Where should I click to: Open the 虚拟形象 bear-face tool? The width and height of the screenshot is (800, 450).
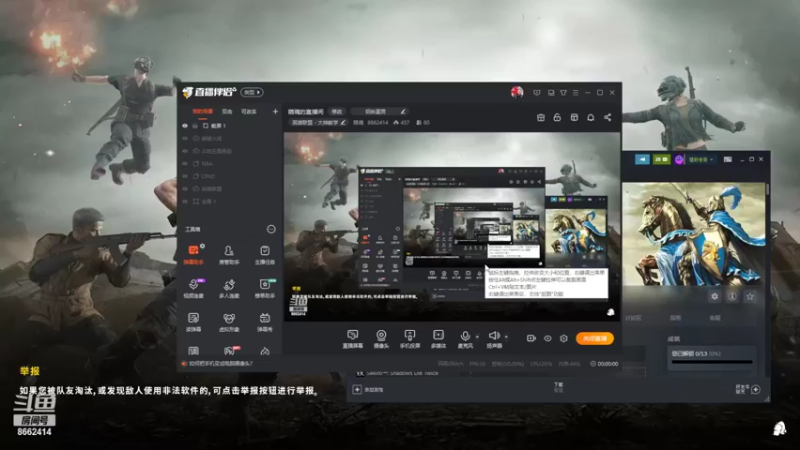click(x=229, y=322)
